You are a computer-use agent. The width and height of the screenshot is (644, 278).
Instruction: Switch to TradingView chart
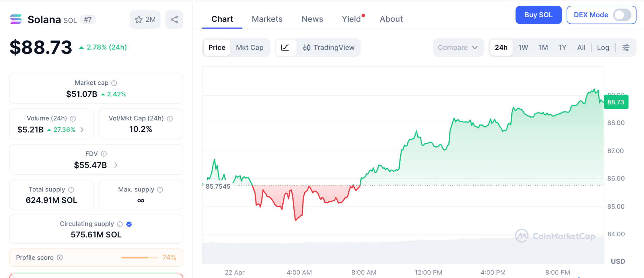click(x=329, y=47)
